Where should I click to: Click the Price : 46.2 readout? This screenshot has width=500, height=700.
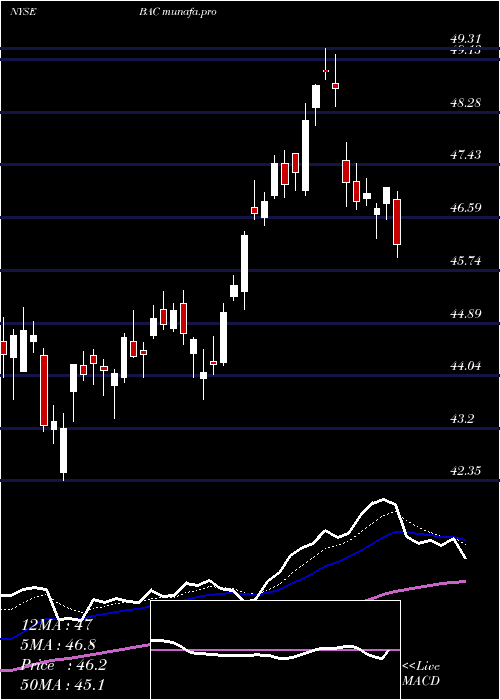tap(64, 665)
